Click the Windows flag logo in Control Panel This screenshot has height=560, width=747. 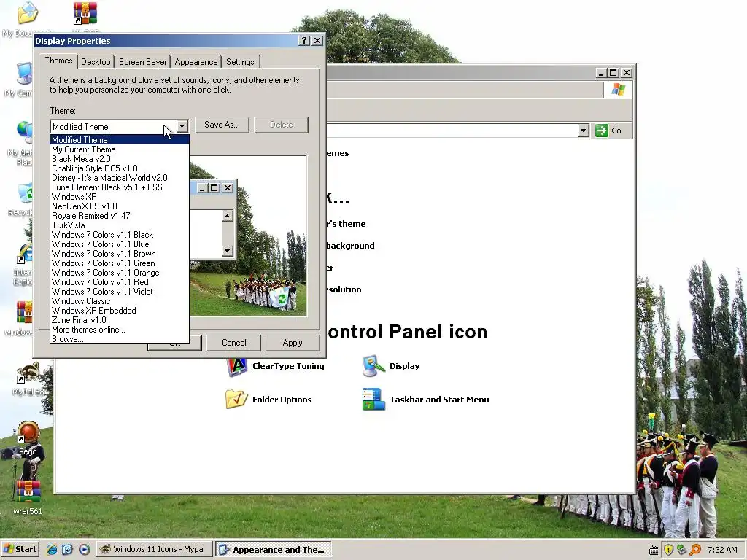[618, 90]
